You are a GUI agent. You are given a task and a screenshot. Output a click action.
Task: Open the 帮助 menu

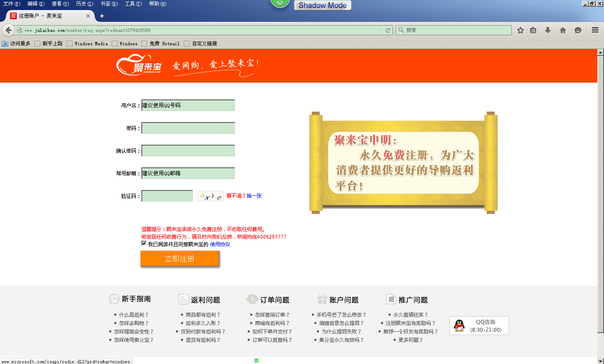tap(158, 4)
